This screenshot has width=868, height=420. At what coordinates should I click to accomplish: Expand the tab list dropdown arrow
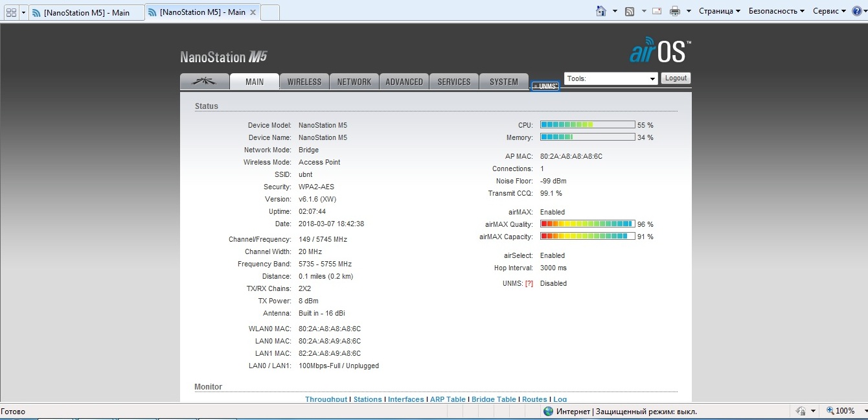pyautogui.click(x=24, y=12)
